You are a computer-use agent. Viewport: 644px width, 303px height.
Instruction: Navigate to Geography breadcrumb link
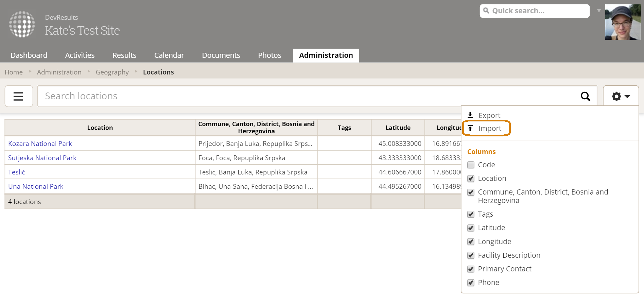click(x=112, y=72)
